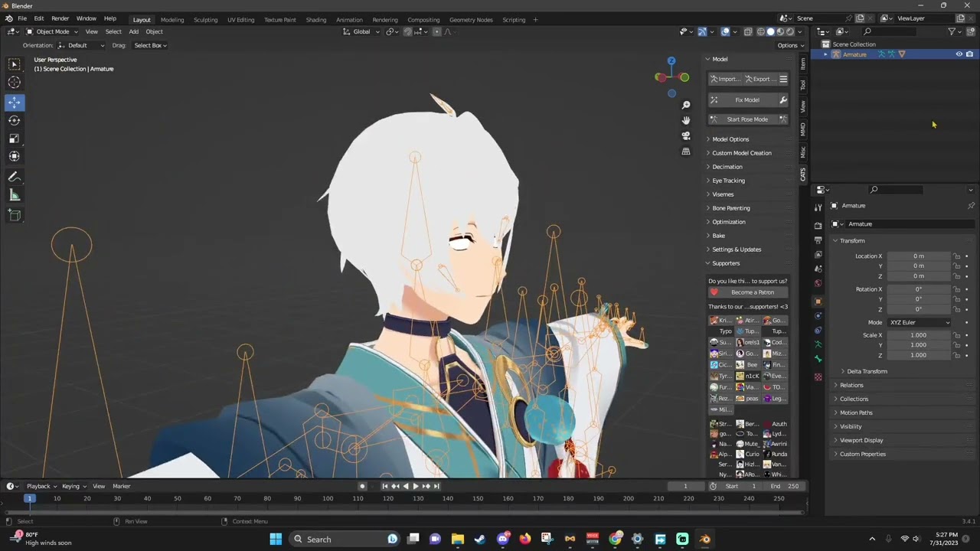This screenshot has width=980, height=551.
Task: Select the Measure tool
Action: coord(15,195)
